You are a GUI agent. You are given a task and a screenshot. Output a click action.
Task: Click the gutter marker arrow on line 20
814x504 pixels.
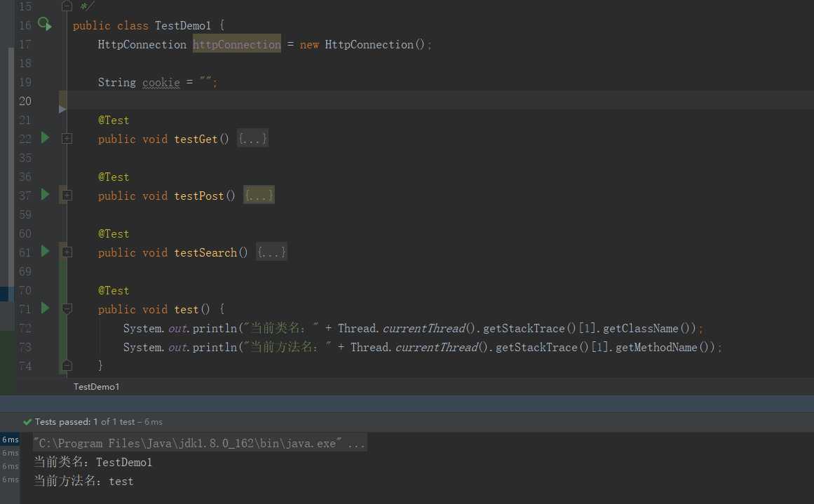62,109
